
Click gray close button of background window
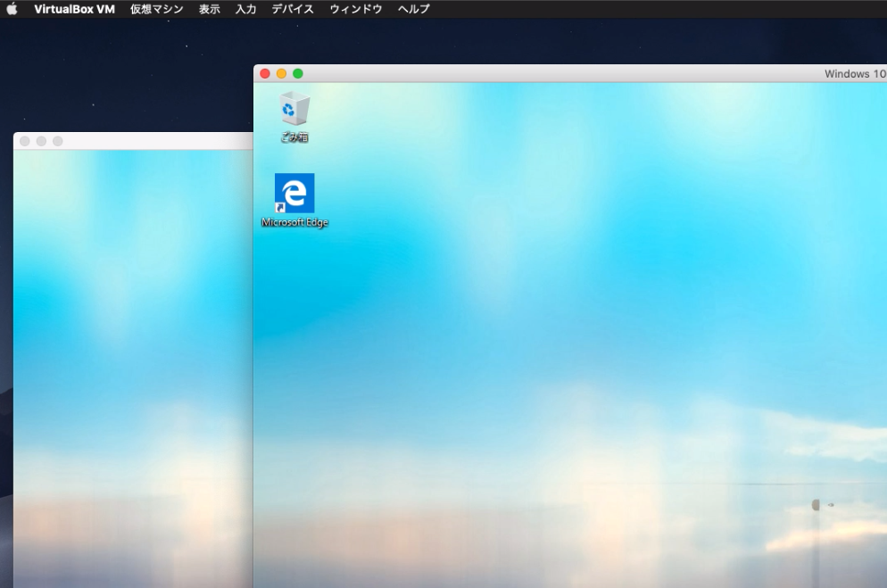point(25,141)
